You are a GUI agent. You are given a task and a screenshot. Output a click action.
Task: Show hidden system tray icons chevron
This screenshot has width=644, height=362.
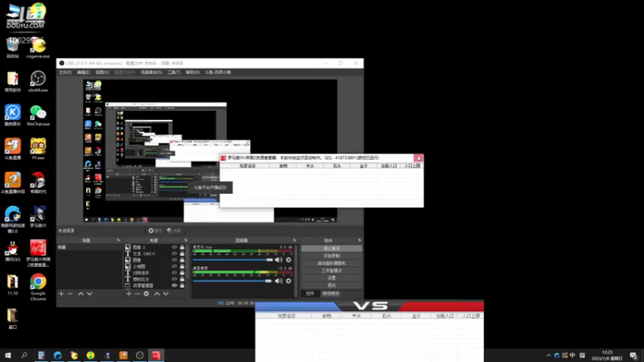point(549,356)
